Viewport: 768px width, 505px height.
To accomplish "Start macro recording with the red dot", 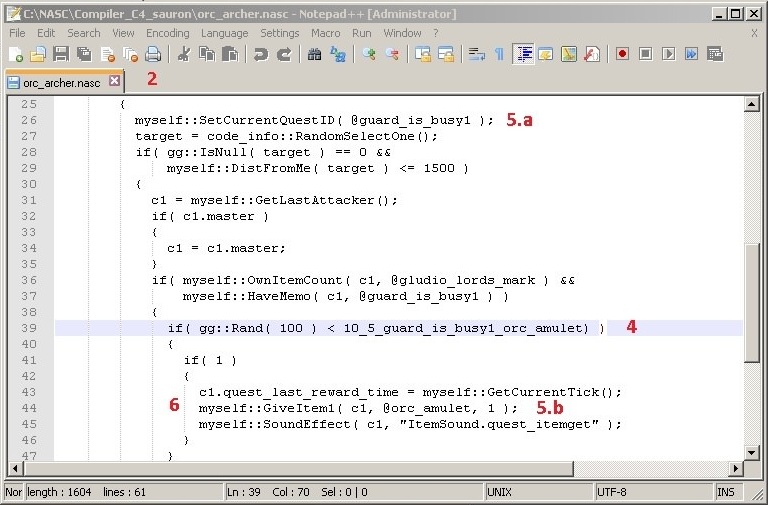I will (623, 54).
